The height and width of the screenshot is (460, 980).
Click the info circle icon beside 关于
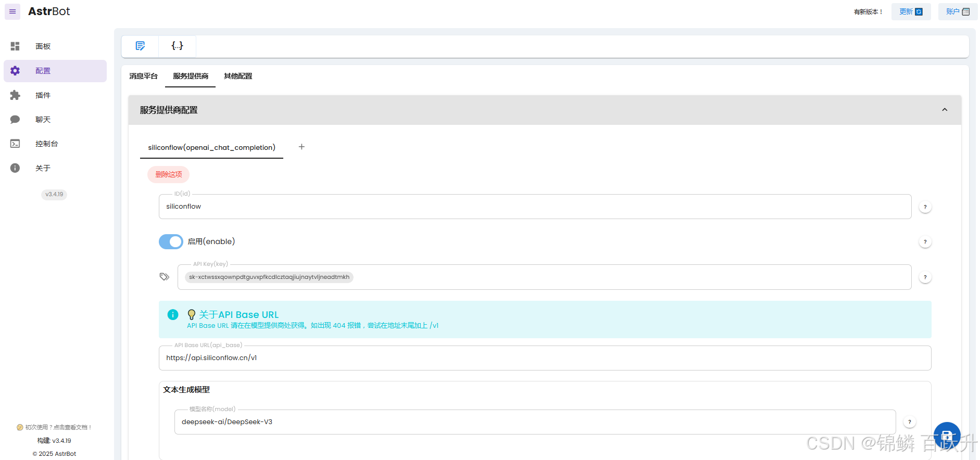point(15,168)
